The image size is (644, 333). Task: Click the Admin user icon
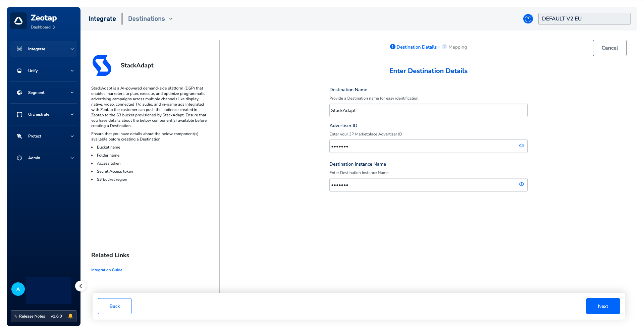[19, 158]
